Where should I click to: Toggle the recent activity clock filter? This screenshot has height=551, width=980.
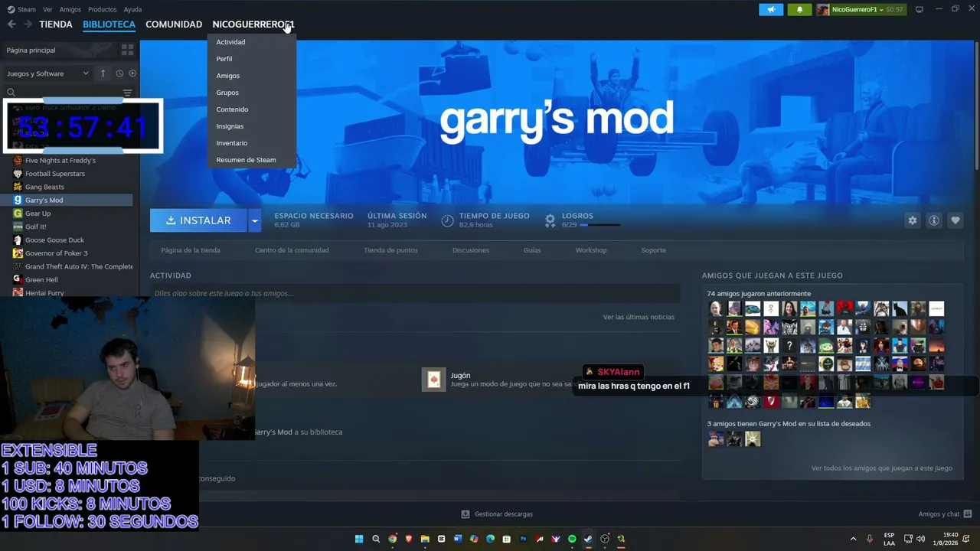119,73
